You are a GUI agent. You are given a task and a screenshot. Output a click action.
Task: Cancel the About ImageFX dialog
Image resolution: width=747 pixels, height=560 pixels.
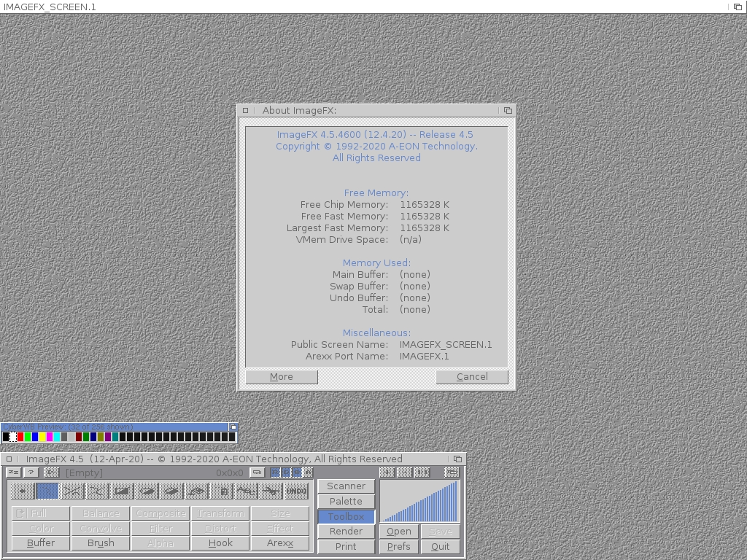coord(472,376)
